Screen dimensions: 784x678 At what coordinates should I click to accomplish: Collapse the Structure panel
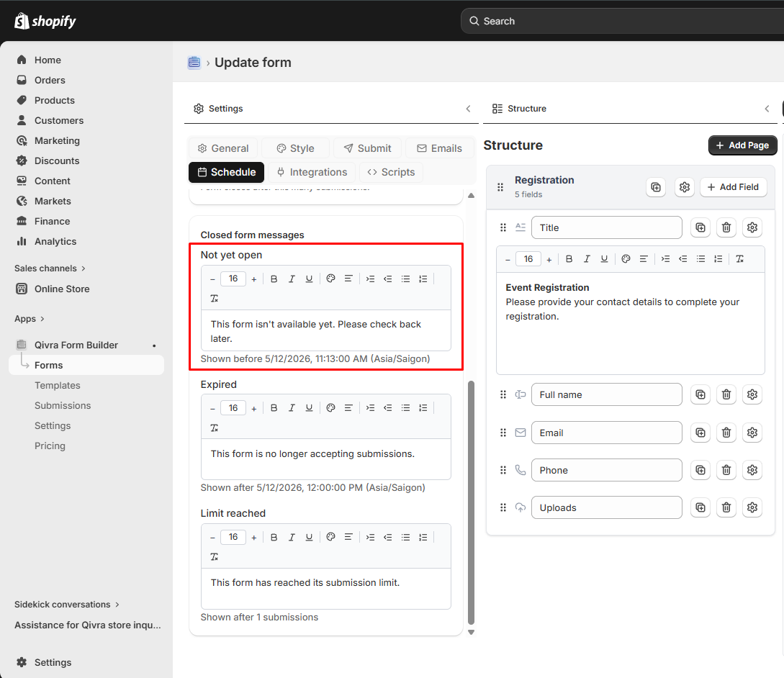coord(767,109)
